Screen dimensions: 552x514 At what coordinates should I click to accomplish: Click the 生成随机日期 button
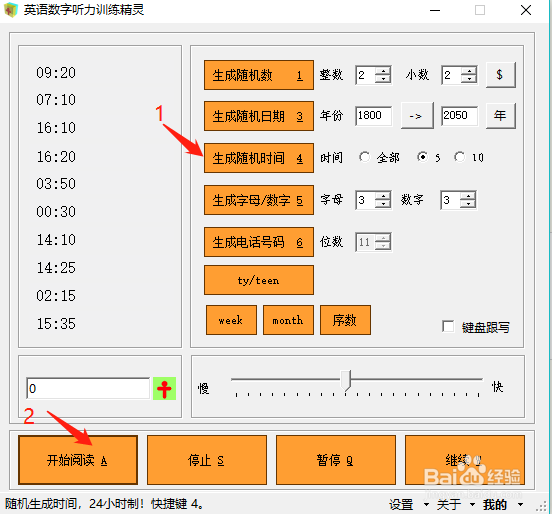259,116
